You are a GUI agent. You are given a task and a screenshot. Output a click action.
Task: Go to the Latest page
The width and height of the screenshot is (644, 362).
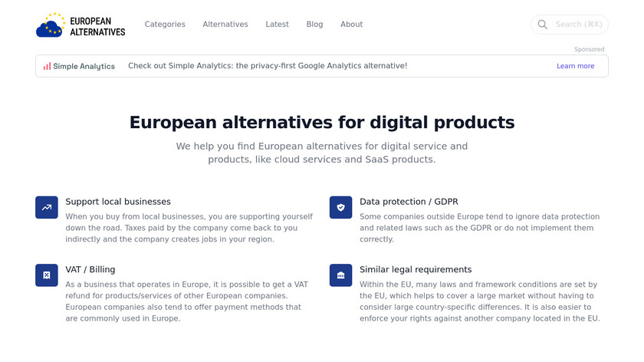click(x=277, y=25)
